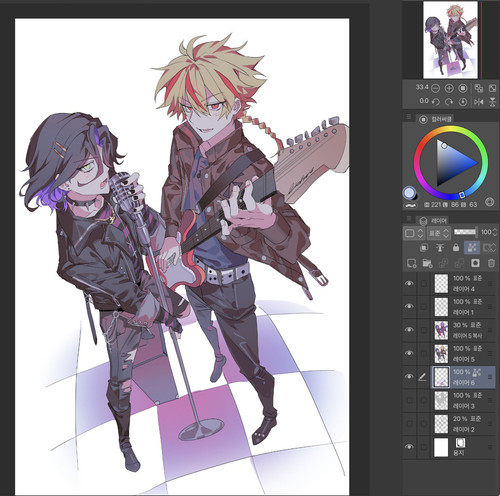Hide selected 레이어 6 using its eye icon
500x496 pixels.
tap(409, 377)
